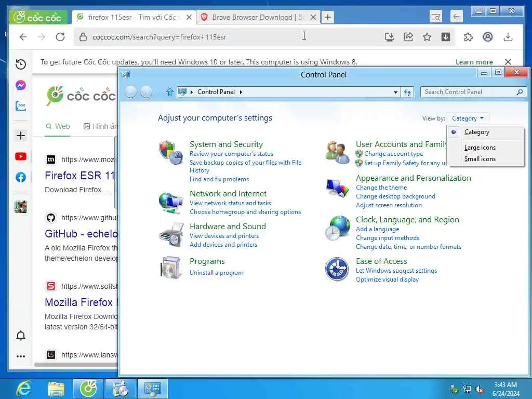Viewport: 532px width, 399px height.
Task: Open View network status and tasks link
Action: [230, 203]
